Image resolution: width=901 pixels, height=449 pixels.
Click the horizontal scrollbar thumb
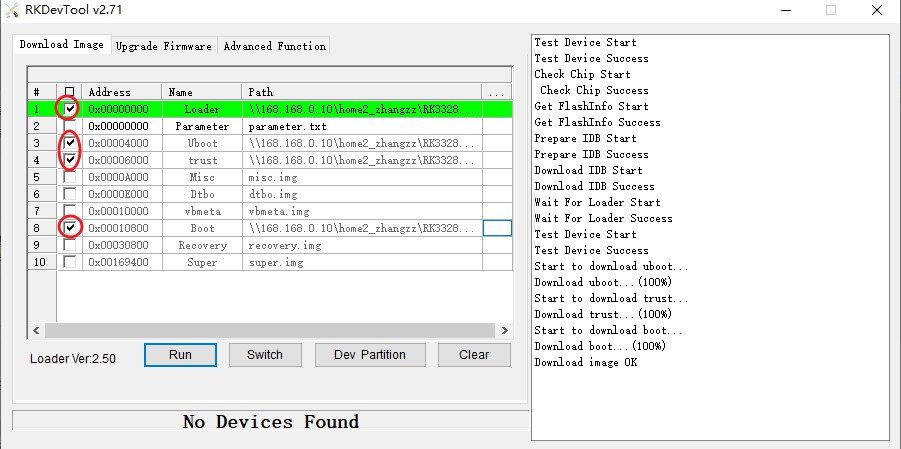click(x=270, y=331)
